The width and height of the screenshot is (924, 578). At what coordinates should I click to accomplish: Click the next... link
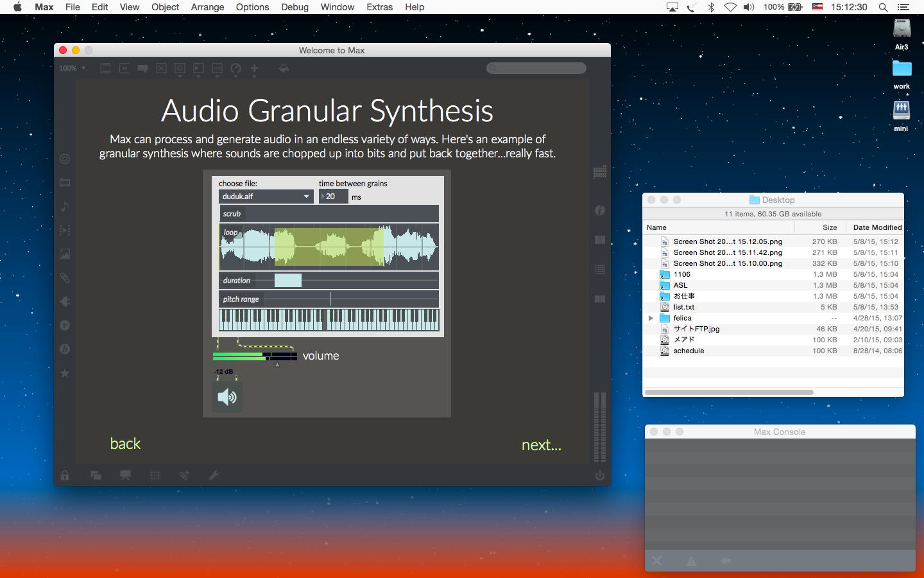pos(541,445)
